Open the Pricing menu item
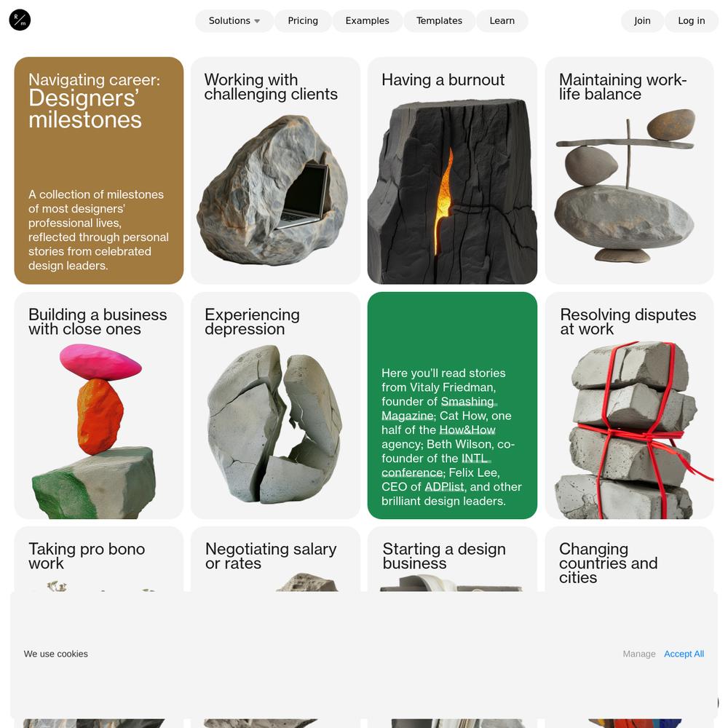This screenshot has width=728, height=728. (303, 21)
